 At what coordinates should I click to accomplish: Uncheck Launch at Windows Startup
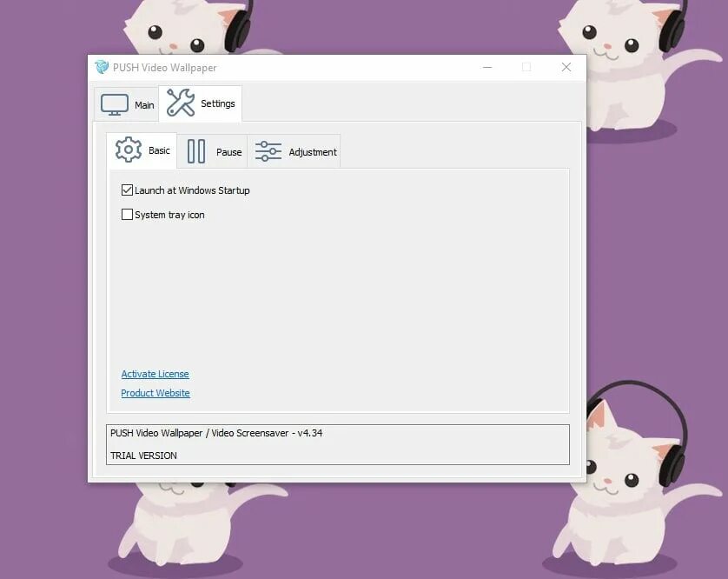[127, 190]
